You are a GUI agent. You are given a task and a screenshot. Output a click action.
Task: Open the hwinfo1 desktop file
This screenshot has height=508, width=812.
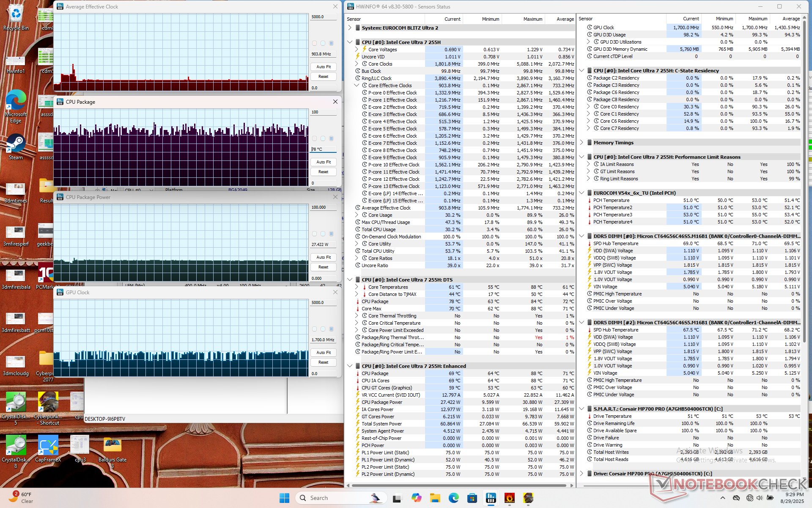(x=16, y=64)
